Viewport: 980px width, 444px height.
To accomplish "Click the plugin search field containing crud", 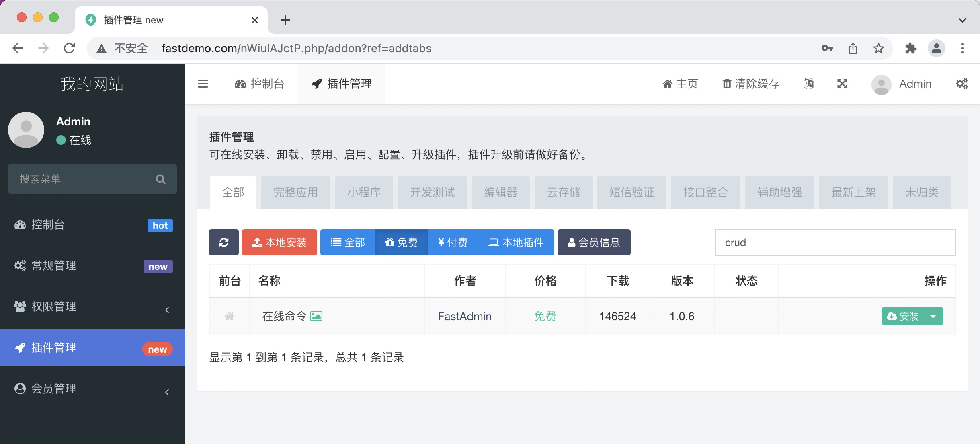I will [834, 243].
